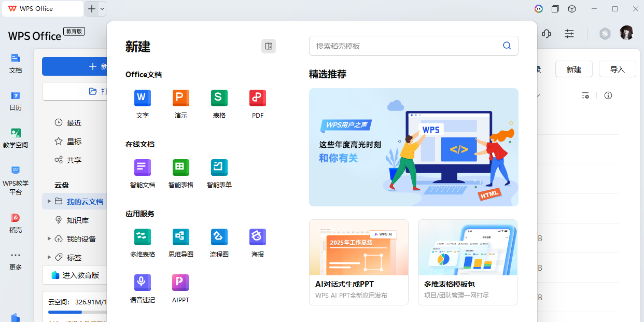
Task: Switch to the WPS Office tab
Action: [41, 9]
